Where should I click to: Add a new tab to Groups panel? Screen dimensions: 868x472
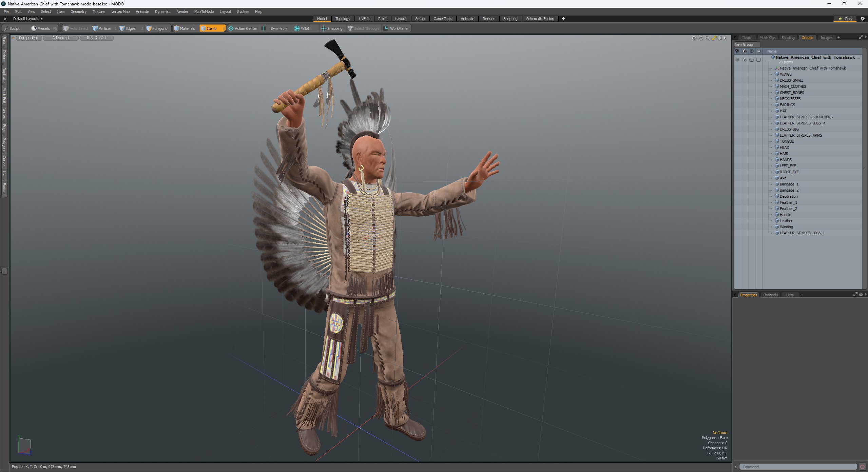click(x=838, y=38)
